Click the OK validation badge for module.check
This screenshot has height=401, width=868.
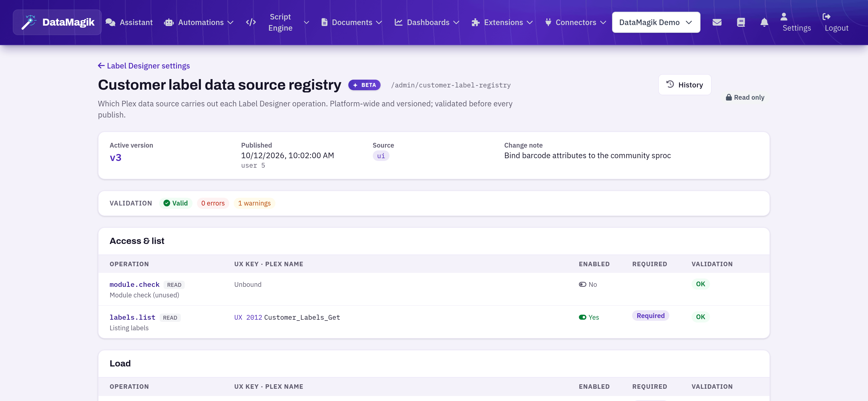(701, 284)
